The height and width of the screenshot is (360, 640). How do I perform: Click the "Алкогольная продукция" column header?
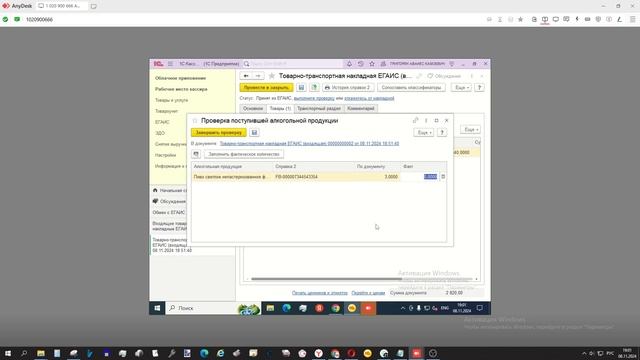pos(232,167)
